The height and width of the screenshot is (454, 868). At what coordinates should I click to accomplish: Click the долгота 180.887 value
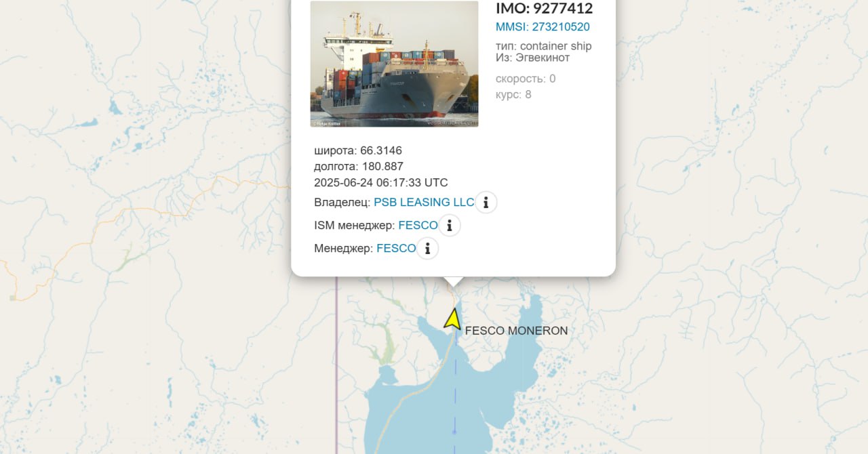(x=359, y=167)
